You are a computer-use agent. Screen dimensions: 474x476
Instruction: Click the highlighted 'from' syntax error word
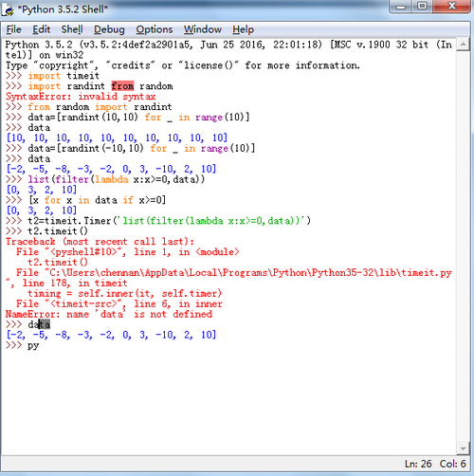[x=122, y=86]
